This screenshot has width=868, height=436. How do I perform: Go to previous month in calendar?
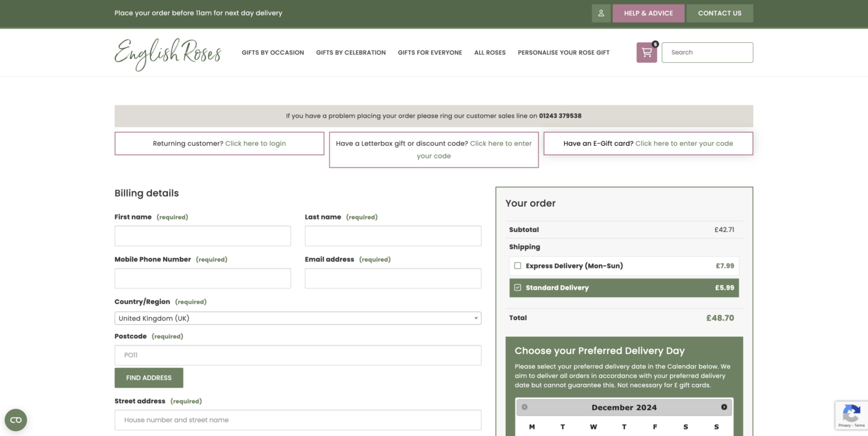click(525, 407)
